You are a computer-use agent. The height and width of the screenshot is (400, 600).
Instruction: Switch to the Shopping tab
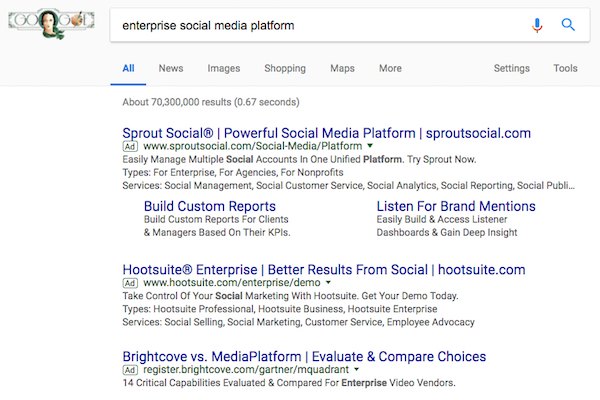[285, 69]
